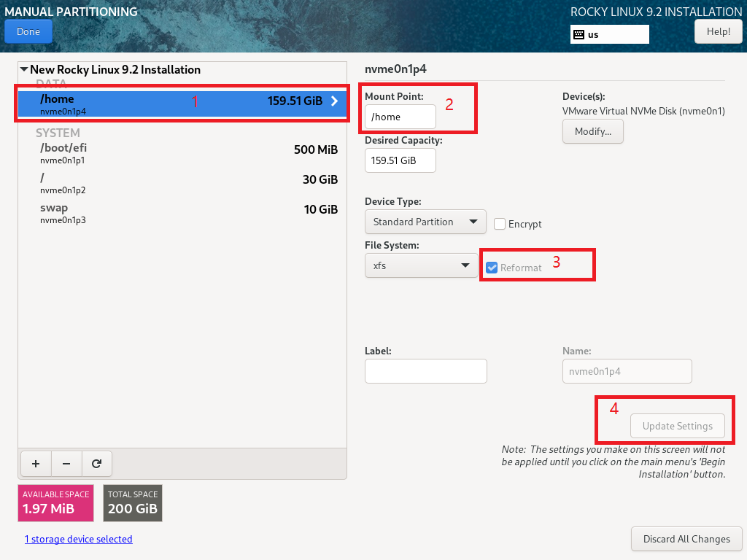Click the us keyboard layout indicator

pyautogui.click(x=610, y=34)
